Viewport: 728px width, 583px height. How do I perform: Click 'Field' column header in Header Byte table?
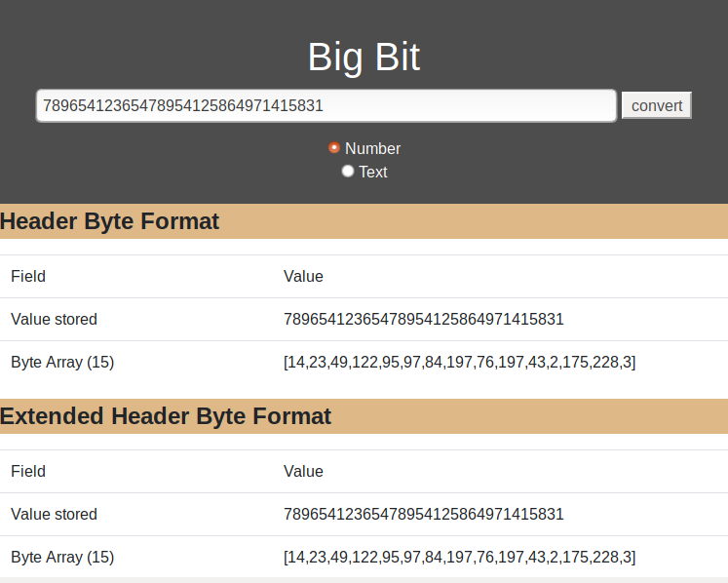[x=28, y=277]
